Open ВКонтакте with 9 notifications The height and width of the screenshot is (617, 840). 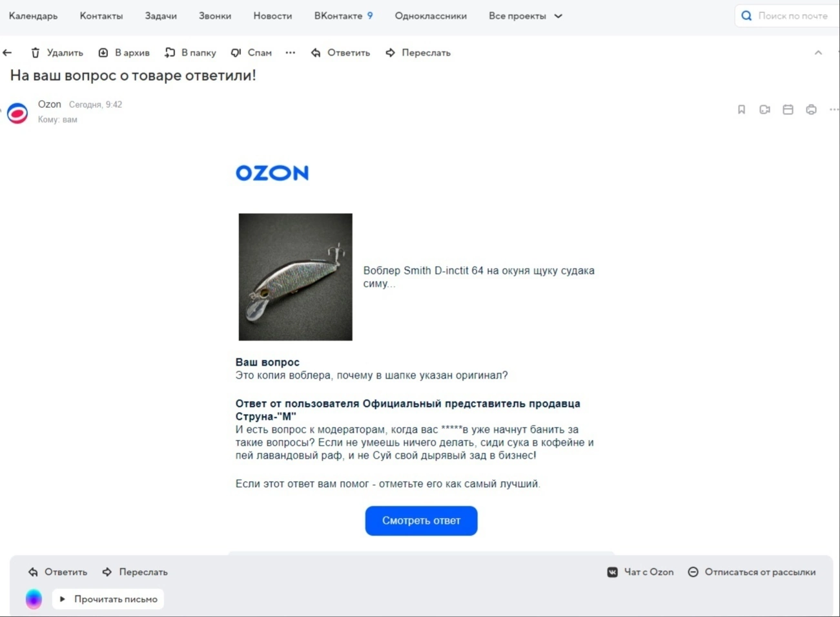[x=343, y=16]
